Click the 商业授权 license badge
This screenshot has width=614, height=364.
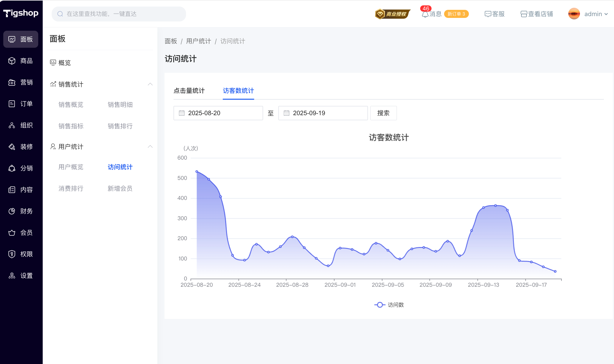(x=393, y=14)
